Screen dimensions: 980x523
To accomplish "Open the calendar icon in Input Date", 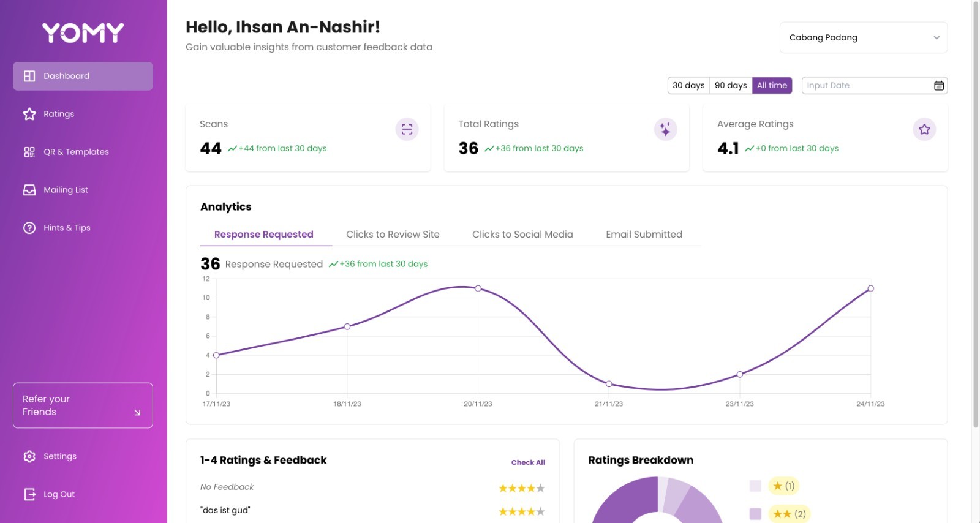I will click(x=938, y=86).
